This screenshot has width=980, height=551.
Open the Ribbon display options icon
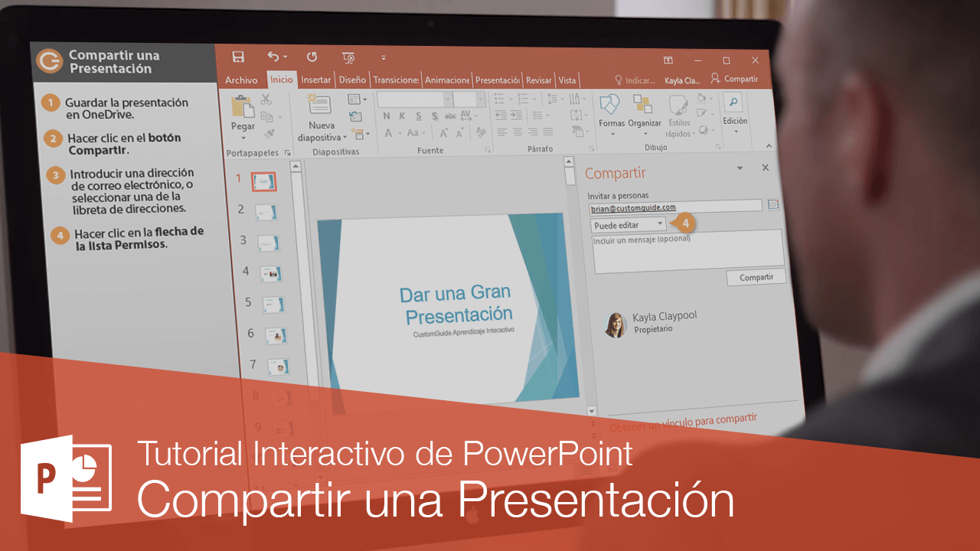668,60
